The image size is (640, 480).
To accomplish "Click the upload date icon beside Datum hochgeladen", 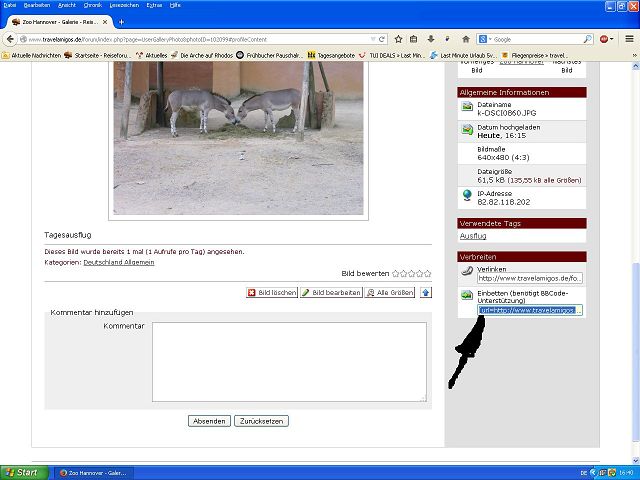I will tap(466, 129).
